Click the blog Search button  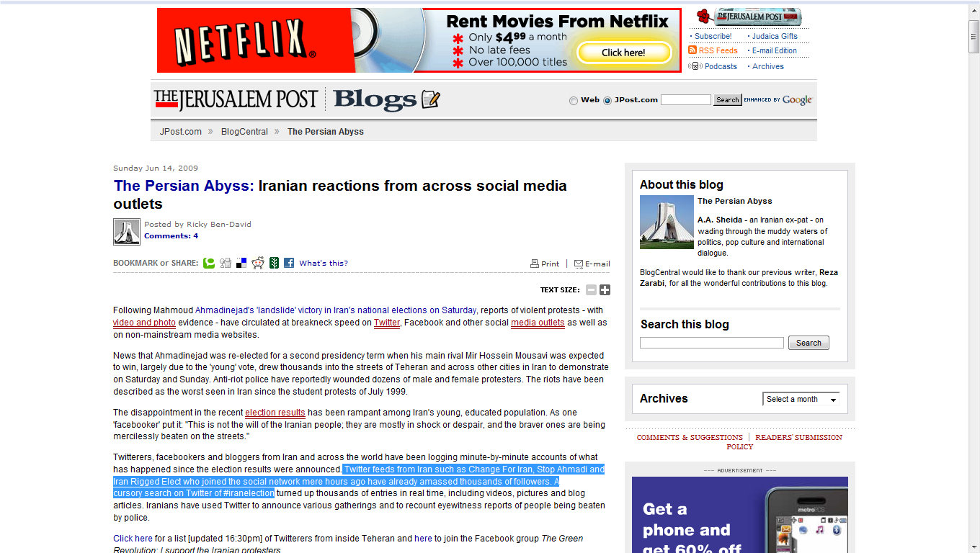tap(808, 343)
